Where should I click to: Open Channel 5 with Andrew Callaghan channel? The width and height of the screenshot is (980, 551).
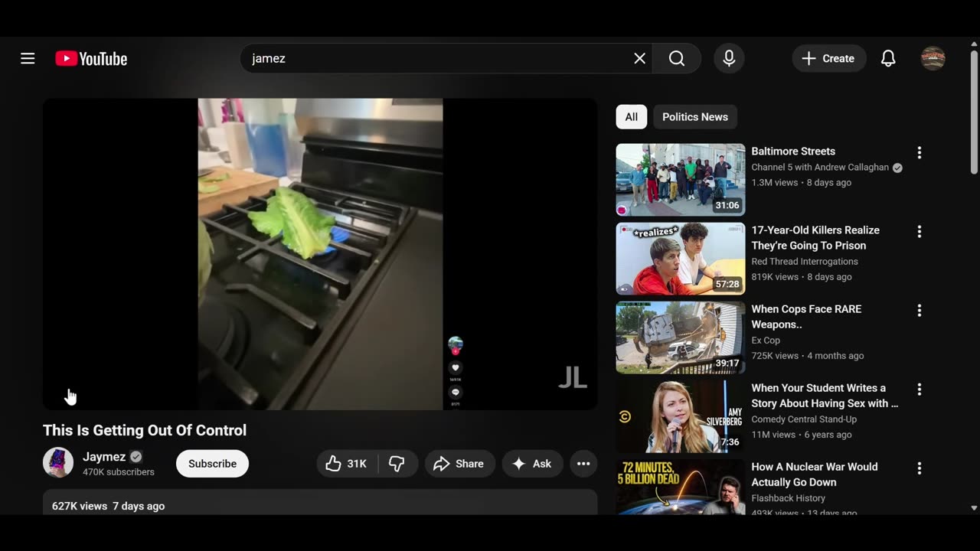[x=820, y=168]
